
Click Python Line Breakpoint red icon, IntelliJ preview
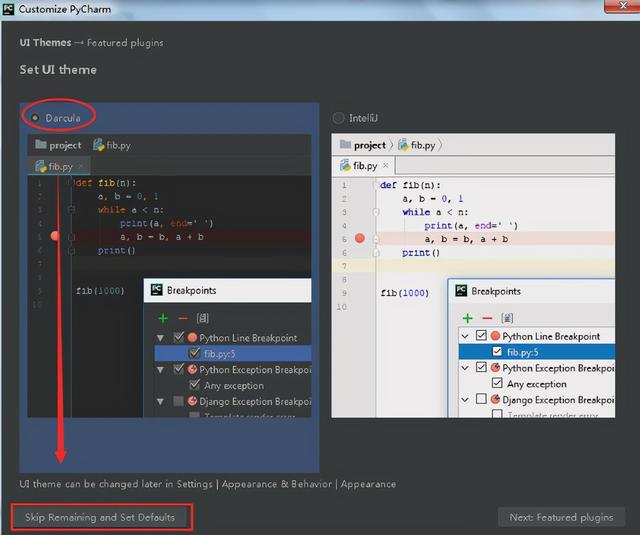coord(496,336)
